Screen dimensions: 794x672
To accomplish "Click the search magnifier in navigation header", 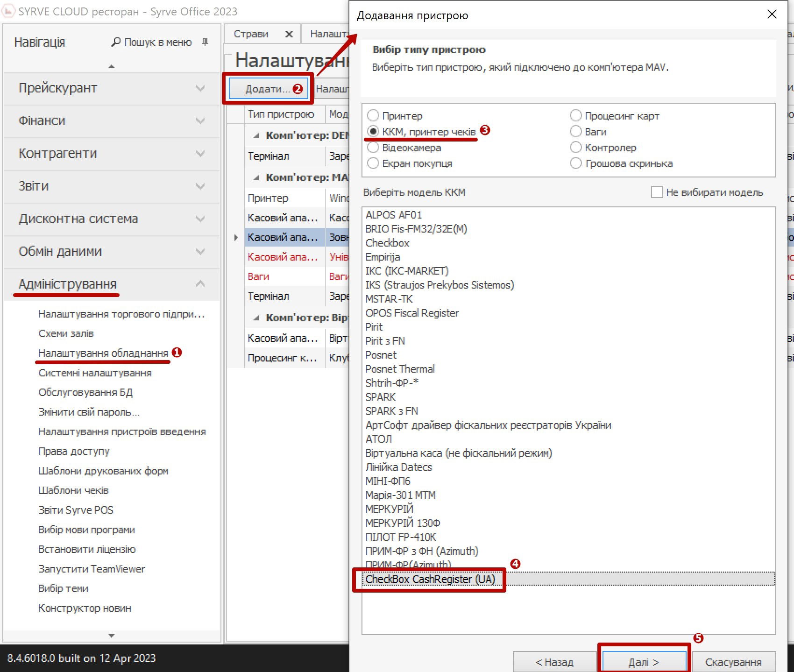I will click(116, 42).
